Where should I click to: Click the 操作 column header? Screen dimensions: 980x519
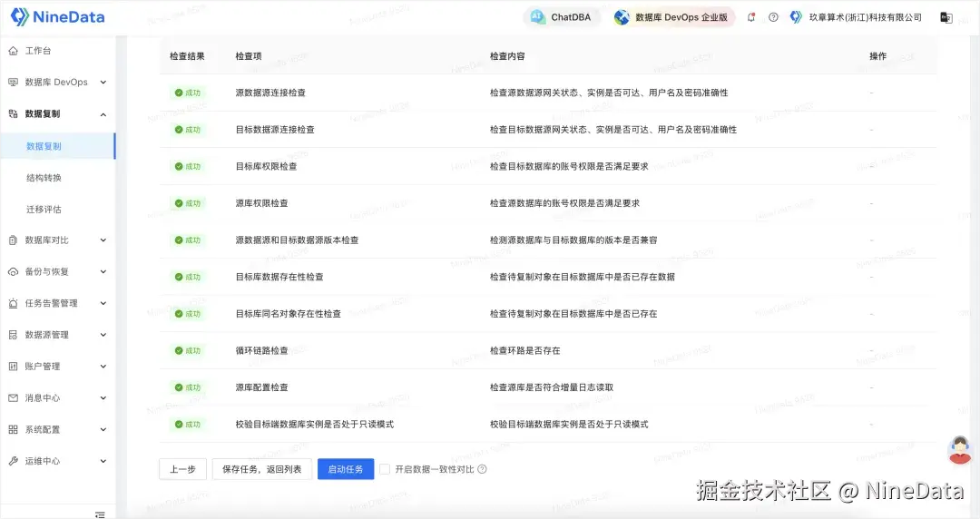click(877, 56)
